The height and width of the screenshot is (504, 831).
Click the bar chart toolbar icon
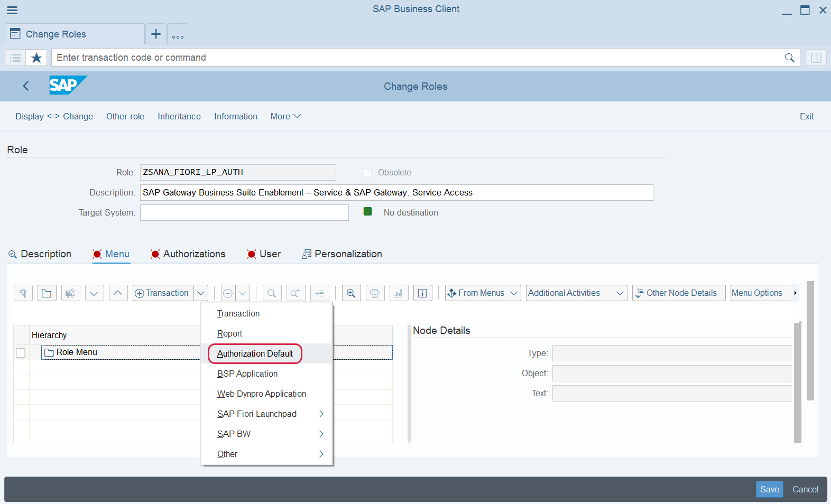click(x=399, y=293)
